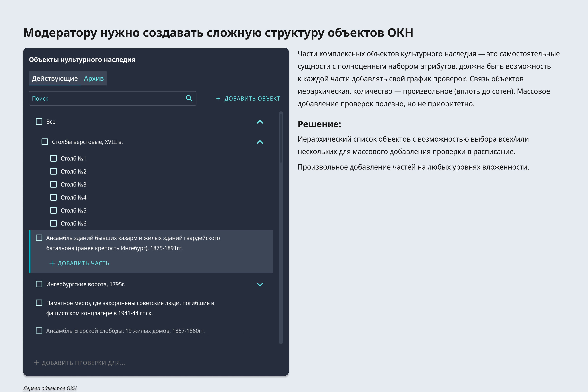Tick the «Ингербургские ворота, 1795г.» checkbox
588x392 pixels.
point(39,284)
